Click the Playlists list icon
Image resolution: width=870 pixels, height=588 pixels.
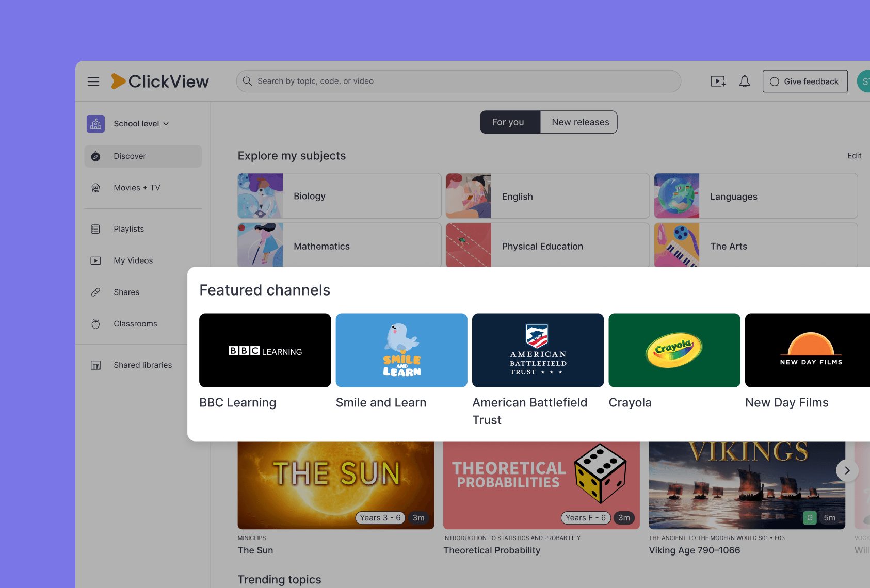(x=95, y=229)
